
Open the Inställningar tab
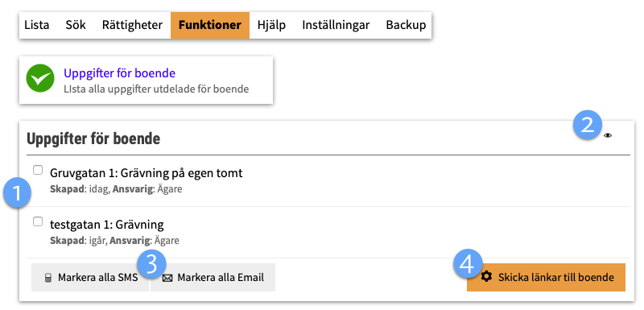[336, 25]
